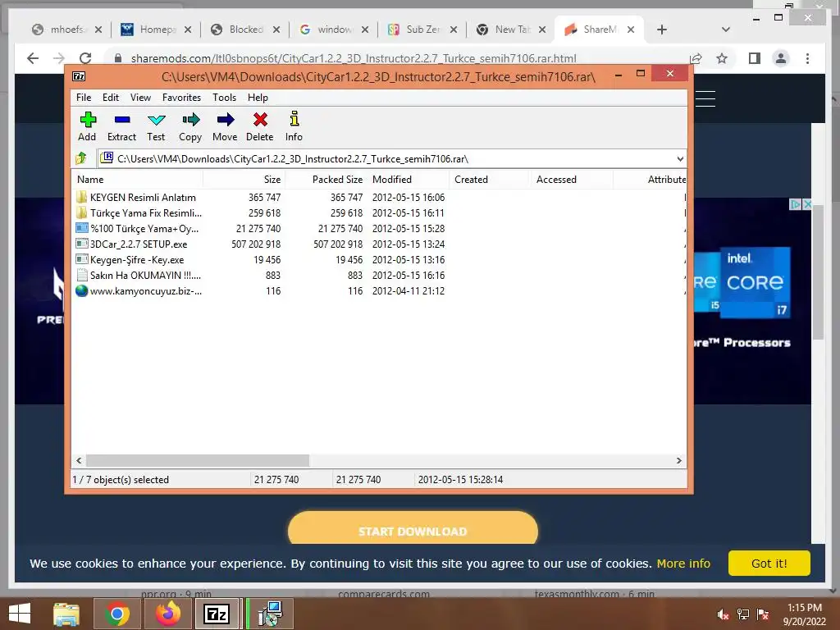
Task: Click the share page icon in Chrome address bar
Action: pos(696,58)
